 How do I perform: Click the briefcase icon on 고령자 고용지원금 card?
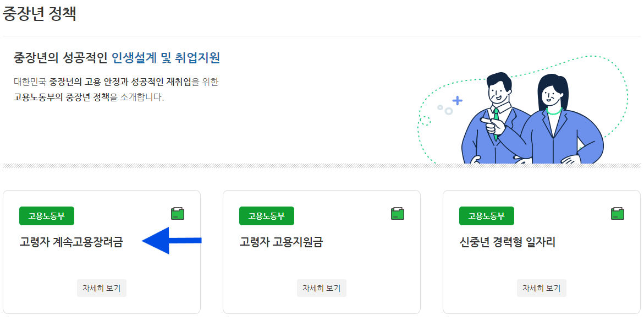(x=398, y=213)
